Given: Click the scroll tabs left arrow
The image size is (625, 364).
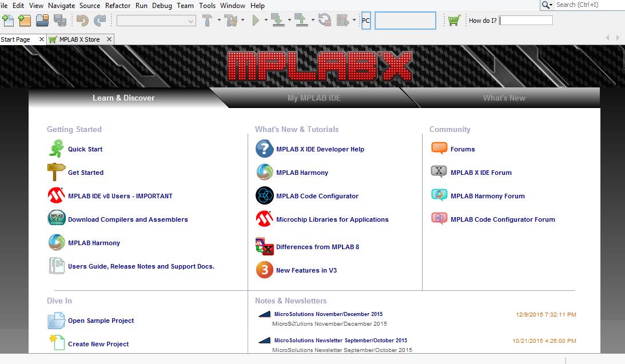Looking at the screenshot, I should (607, 38).
